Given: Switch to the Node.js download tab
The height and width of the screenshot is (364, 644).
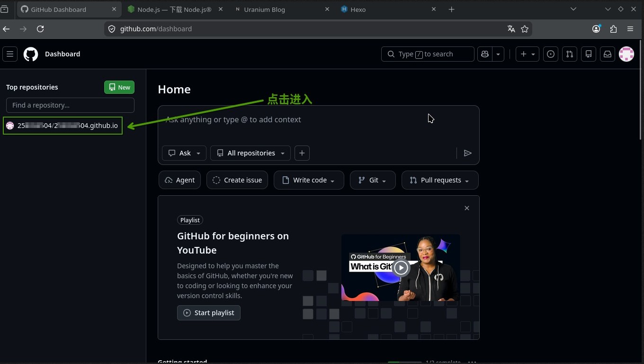Looking at the screenshot, I should [174, 9].
